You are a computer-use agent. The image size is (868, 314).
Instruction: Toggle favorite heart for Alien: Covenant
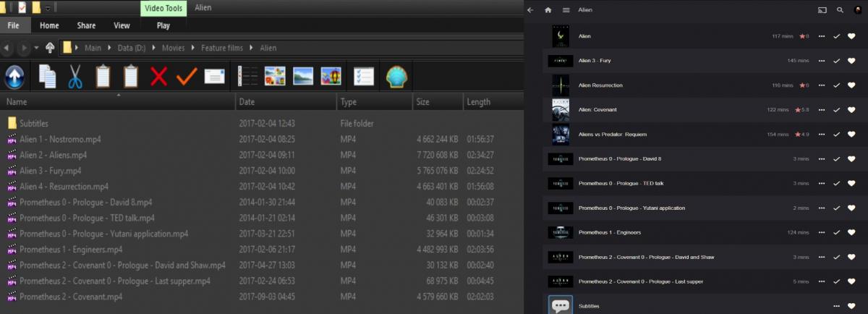coord(851,110)
